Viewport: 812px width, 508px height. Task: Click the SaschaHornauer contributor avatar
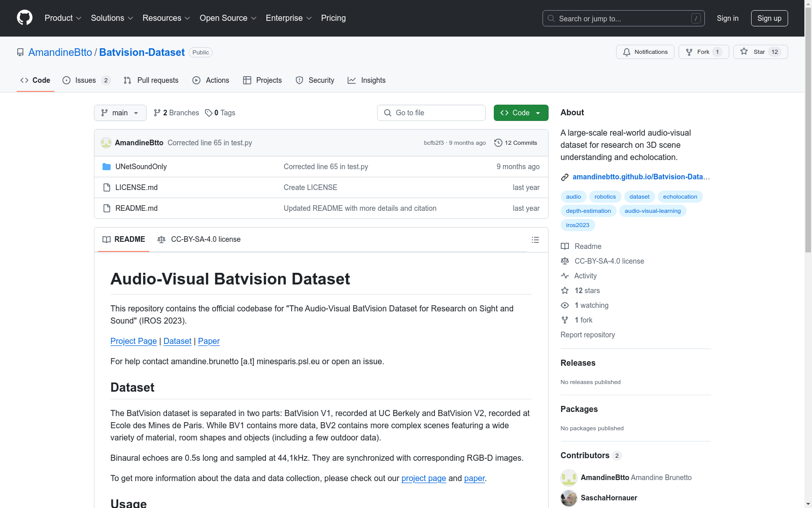[569, 498]
